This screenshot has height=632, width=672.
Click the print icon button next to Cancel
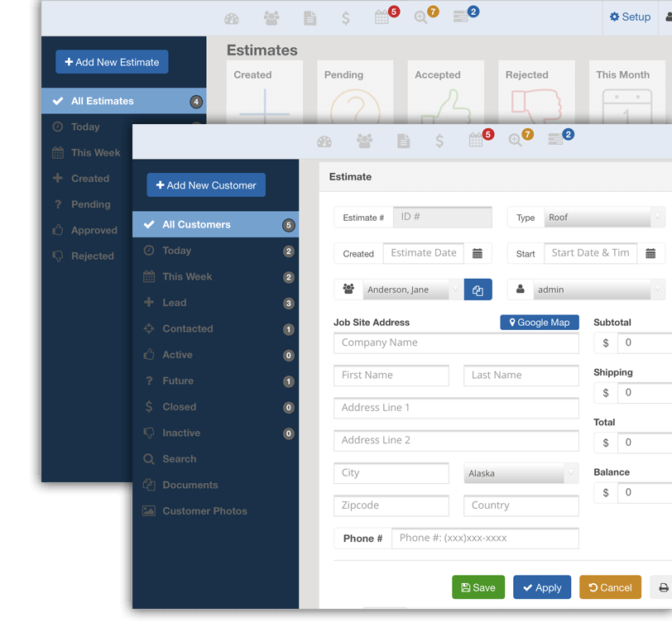(663, 587)
